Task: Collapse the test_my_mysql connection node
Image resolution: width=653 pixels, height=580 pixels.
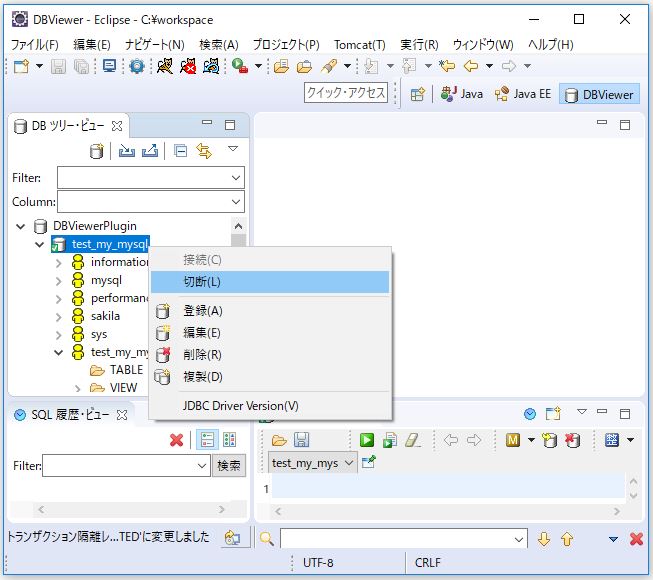Action: 40,244
